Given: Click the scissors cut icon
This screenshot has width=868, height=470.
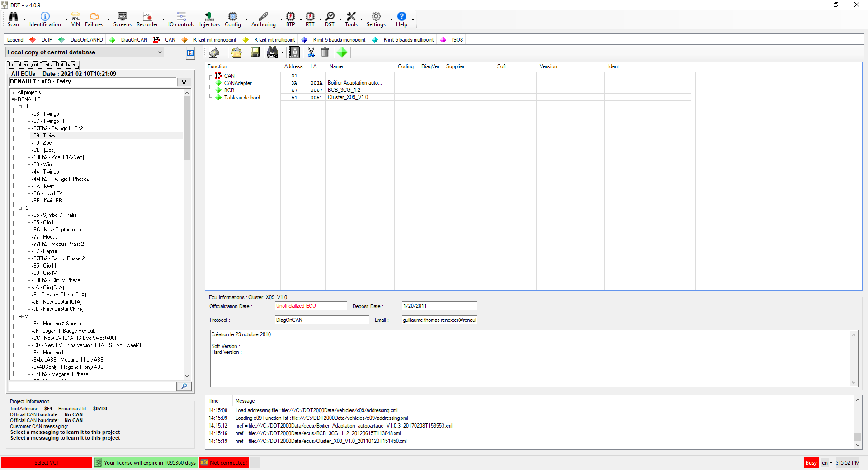Looking at the screenshot, I should click(x=311, y=53).
